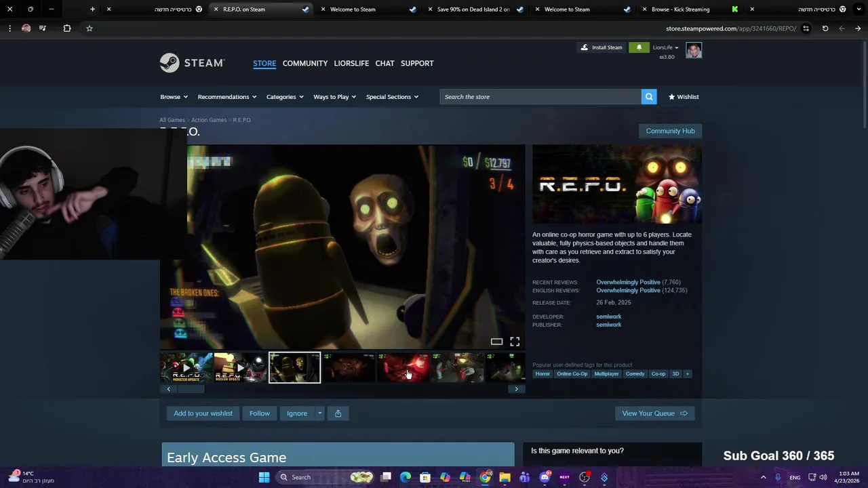This screenshot has height=488, width=868.
Task: Open the green notifications bell
Action: point(639,47)
